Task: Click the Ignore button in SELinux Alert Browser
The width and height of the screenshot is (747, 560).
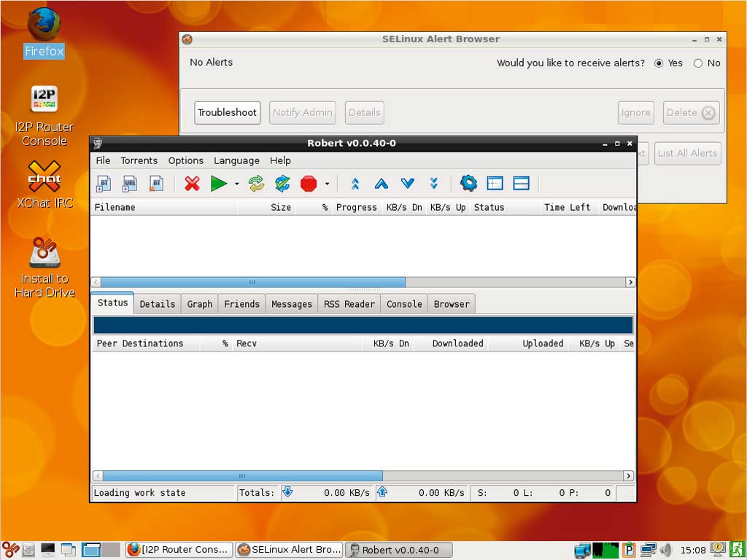Action: (636, 113)
